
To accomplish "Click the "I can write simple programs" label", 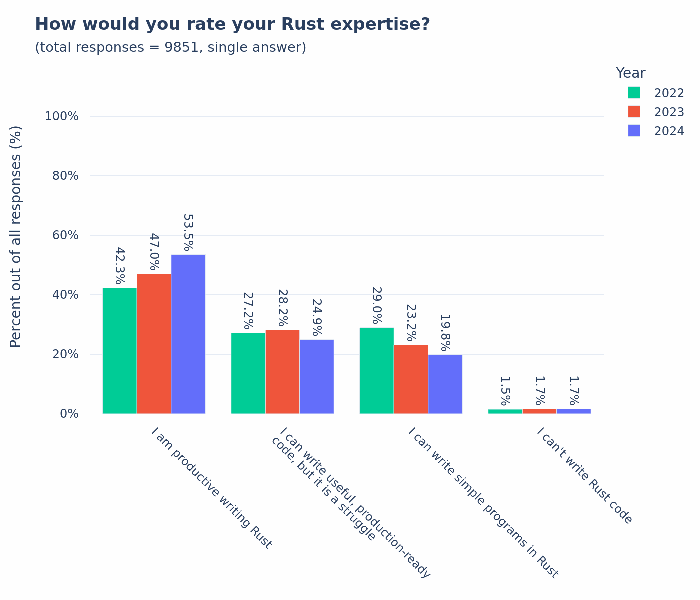I will [x=483, y=502].
